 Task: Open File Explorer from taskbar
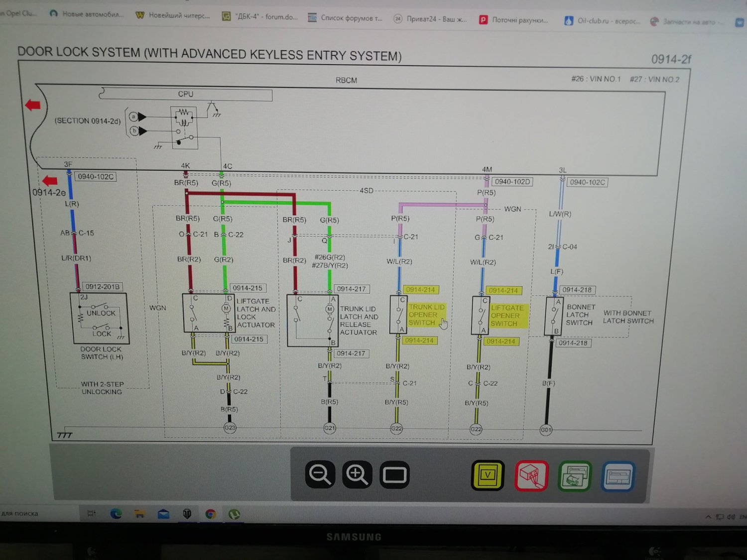tap(139, 514)
